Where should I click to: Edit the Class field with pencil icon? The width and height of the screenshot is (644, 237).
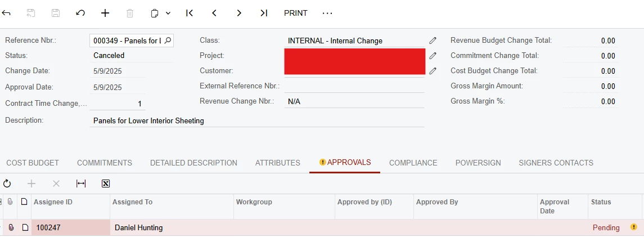(433, 41)
